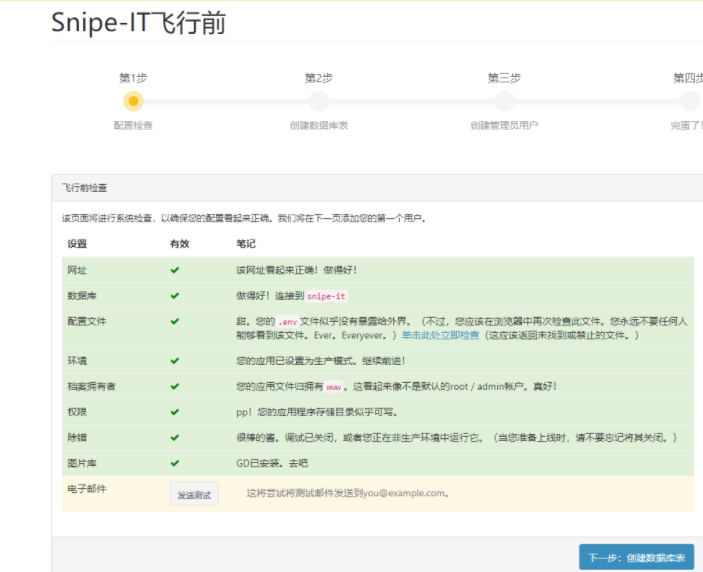703x572 pixels.
Task: Click the 笔记 column header
Action: pos(246,244)
